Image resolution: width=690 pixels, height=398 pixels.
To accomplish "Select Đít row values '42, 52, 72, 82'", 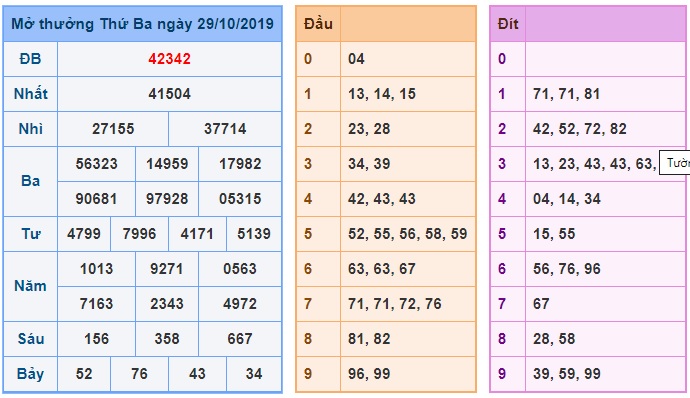I will tap(580, 129).
